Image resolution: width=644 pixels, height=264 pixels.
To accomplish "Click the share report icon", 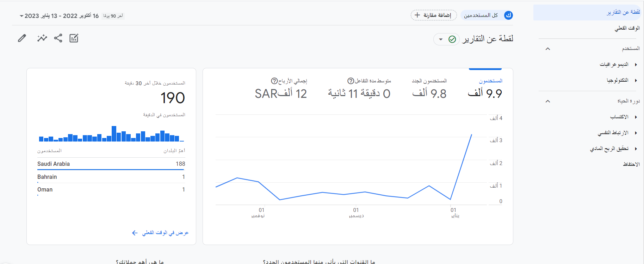I will [x=58, y=38].
